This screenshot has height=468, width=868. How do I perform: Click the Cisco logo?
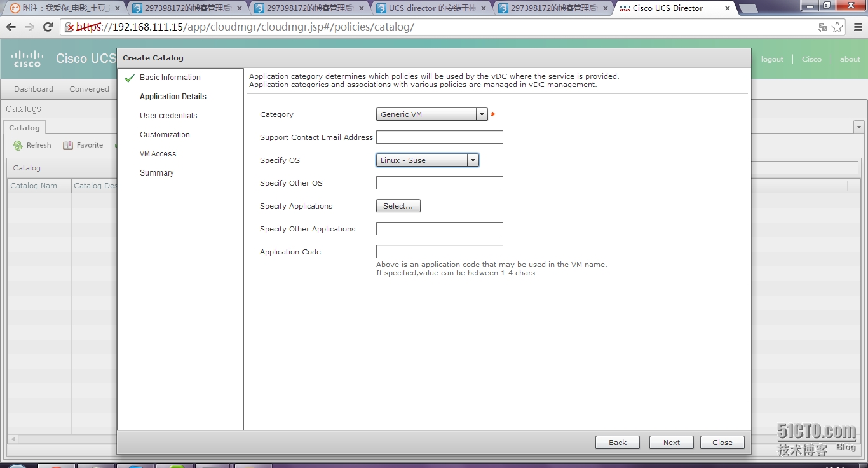click(27, 59)
